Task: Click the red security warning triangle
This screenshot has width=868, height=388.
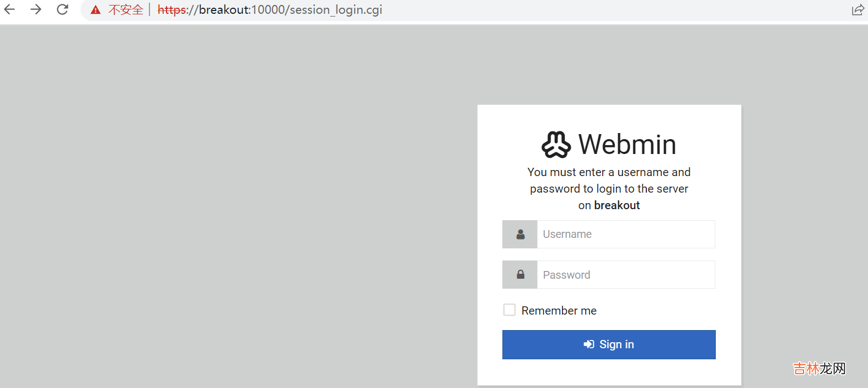Action: pos(96,10)
